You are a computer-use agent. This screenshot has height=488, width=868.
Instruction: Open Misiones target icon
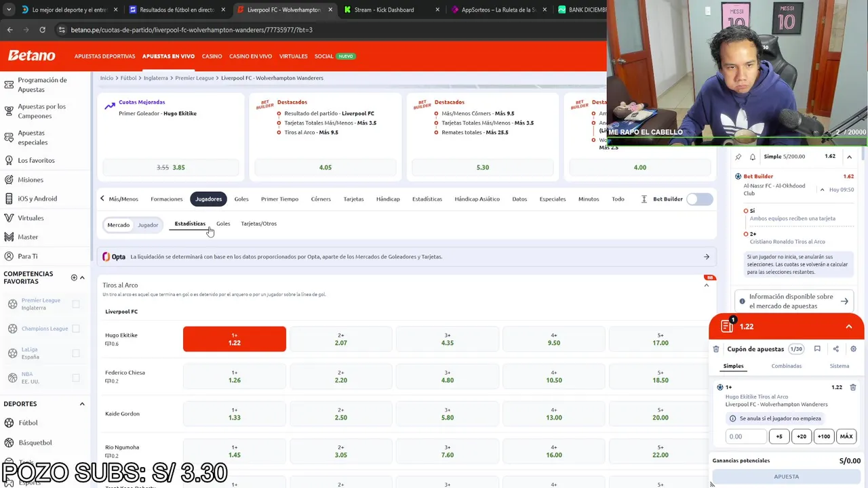click(x=9, y=180)
